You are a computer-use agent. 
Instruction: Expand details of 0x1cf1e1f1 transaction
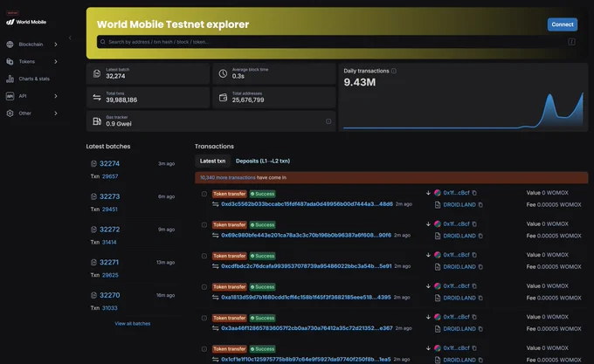204,349
